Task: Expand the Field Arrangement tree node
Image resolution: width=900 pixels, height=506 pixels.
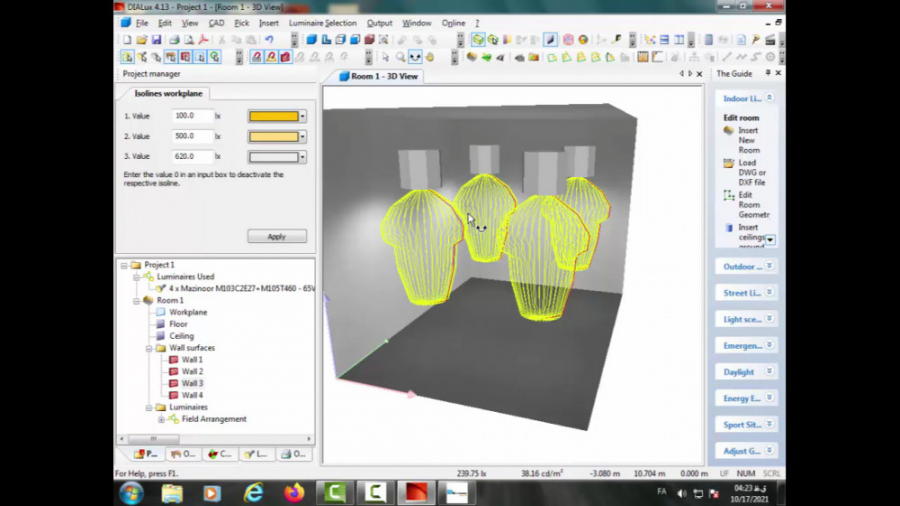Action: tap(161, 419)
